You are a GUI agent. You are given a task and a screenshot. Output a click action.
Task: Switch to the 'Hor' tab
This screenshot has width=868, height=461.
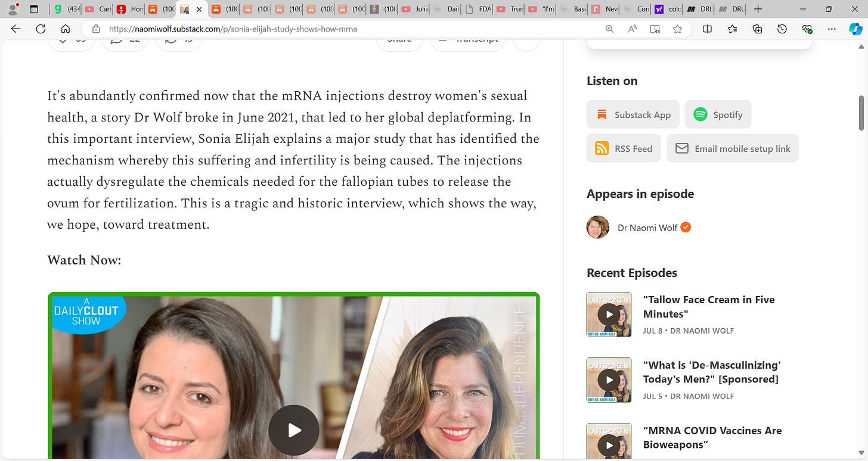[x=129, y=9]
